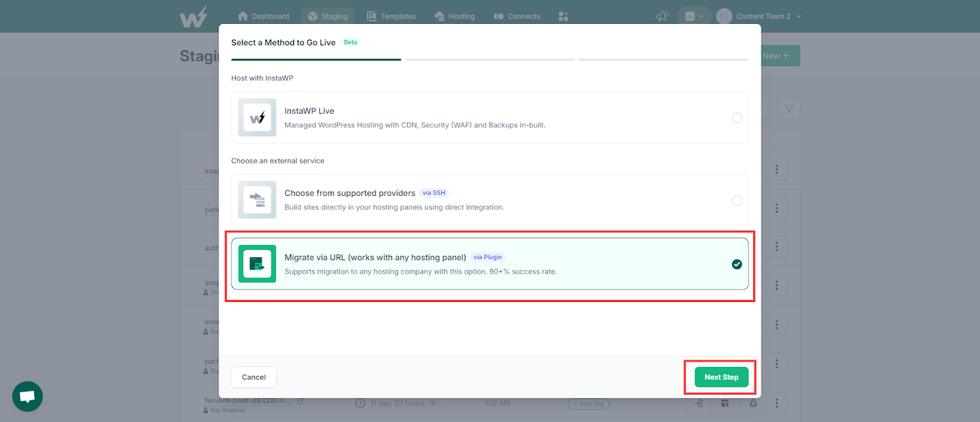Open three-dot menu for the 'part' site row
980x422 pixels.
click(777, 364)
